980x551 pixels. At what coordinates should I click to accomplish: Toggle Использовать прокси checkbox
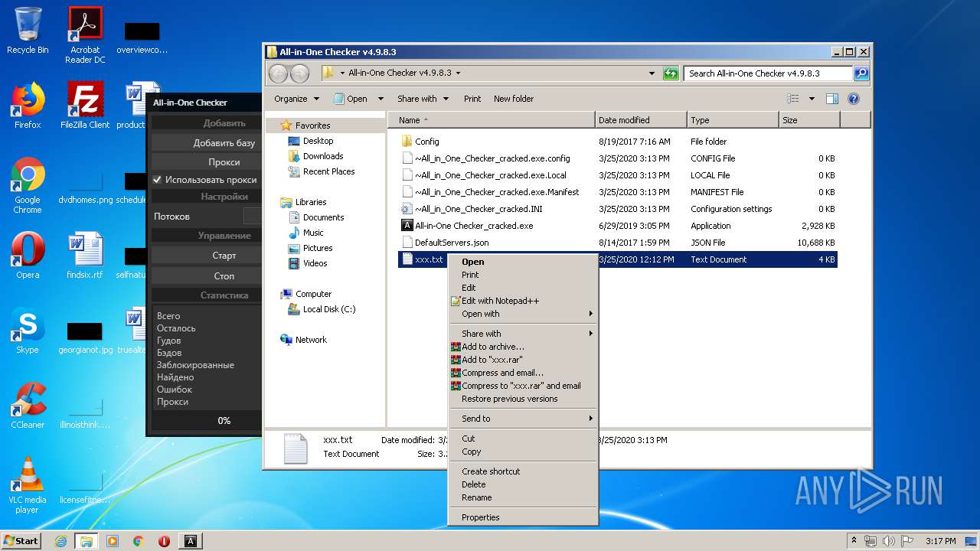coord(157,180)
